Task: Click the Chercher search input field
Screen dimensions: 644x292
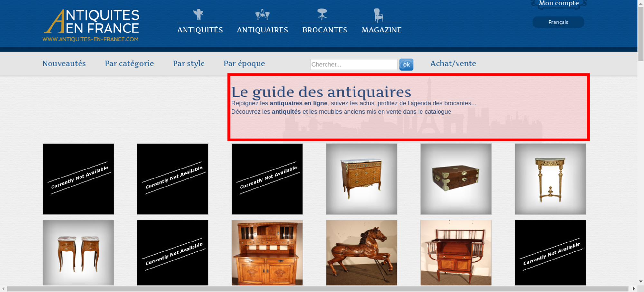Action: (354, 64)
